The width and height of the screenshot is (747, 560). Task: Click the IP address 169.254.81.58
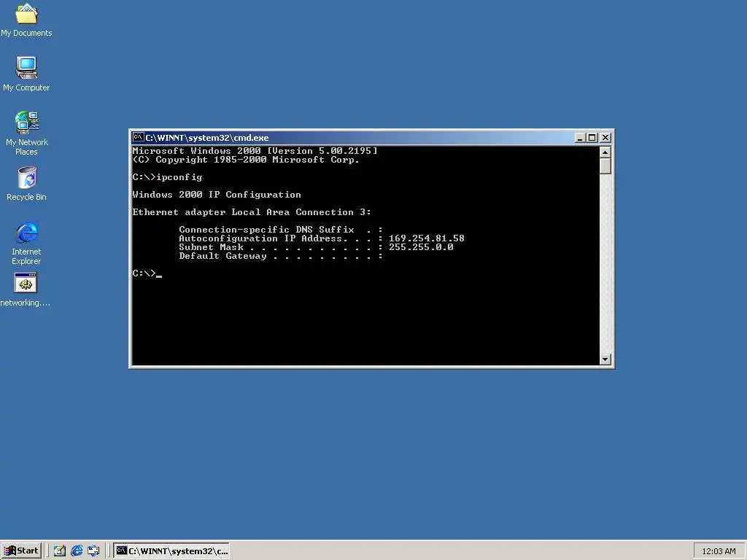tap(426, 238)
